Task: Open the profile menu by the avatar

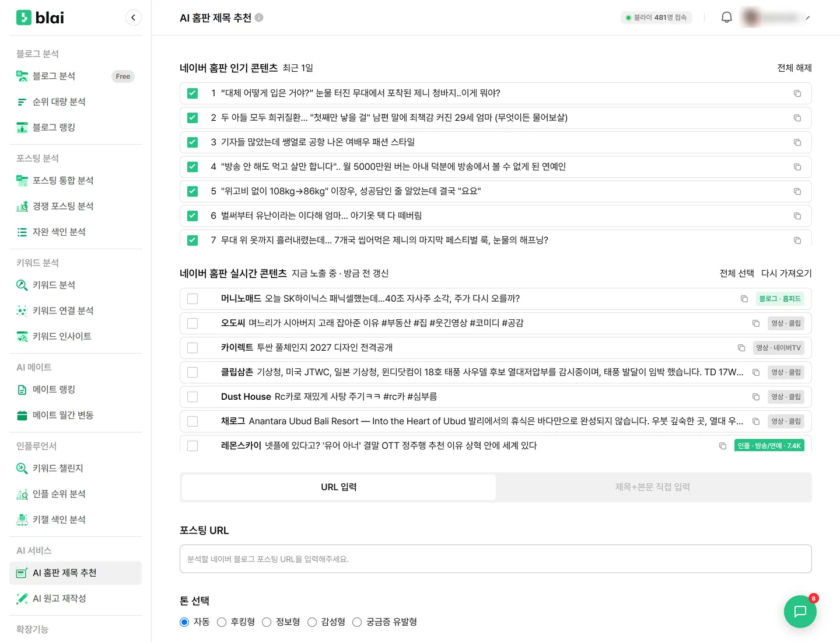Action: click(x=775, y=18)
